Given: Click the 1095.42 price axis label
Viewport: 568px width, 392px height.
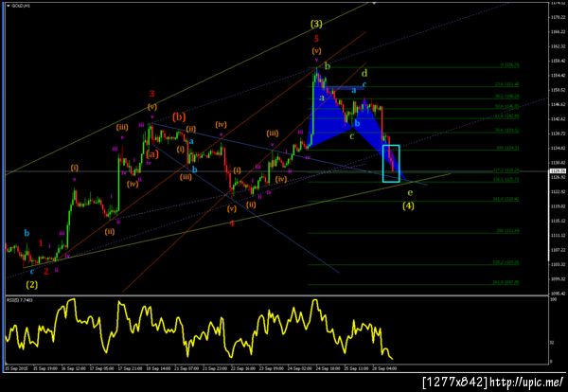Looking at the screenshot, I should coord(558,294).
